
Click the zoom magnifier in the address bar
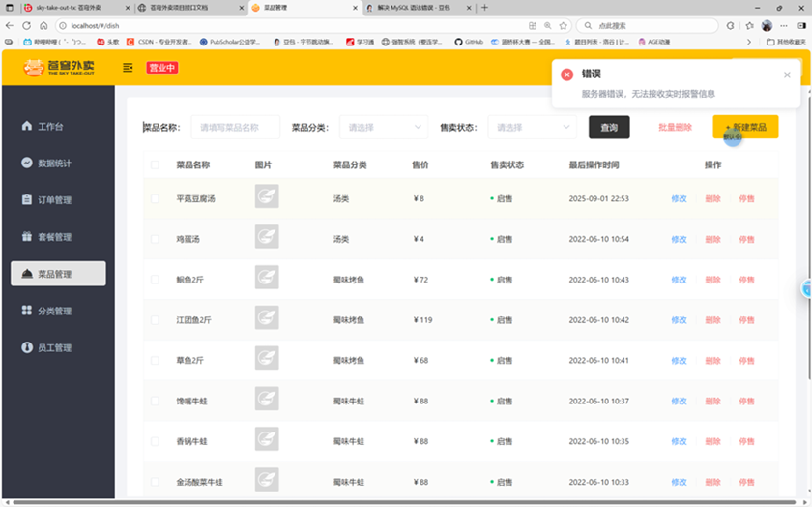547,25
